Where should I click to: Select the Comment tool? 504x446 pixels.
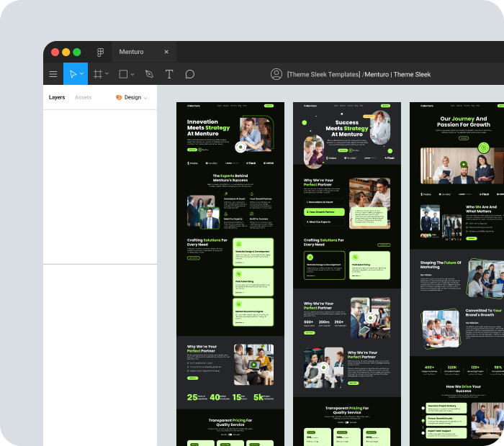pos(189,74)
